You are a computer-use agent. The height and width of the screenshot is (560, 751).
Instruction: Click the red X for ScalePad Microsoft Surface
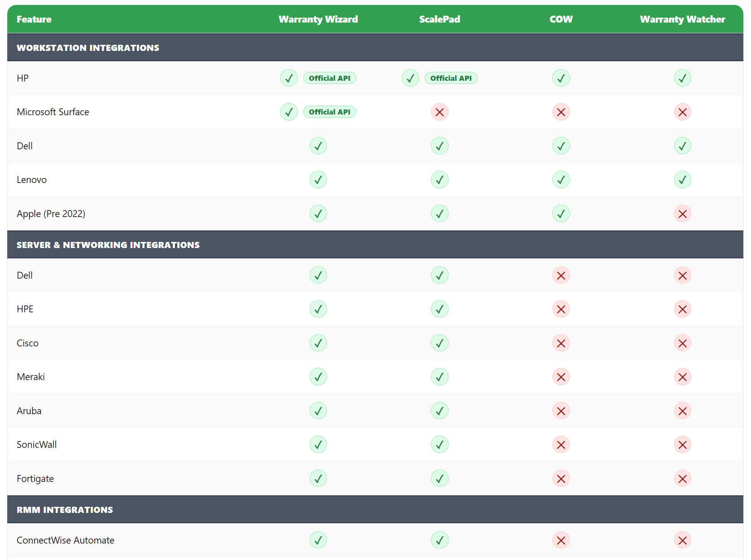coord(439,112)
